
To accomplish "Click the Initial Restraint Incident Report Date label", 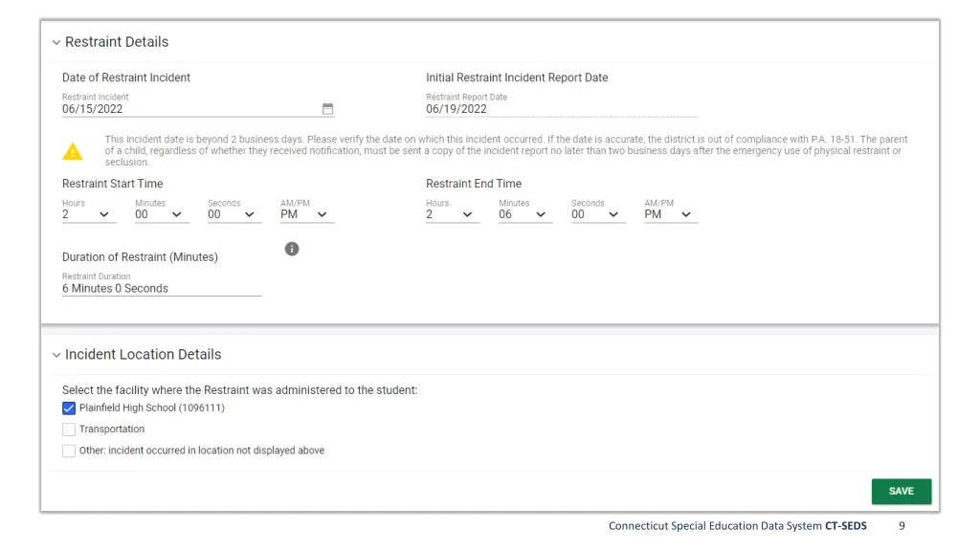I will coord(517,77).
